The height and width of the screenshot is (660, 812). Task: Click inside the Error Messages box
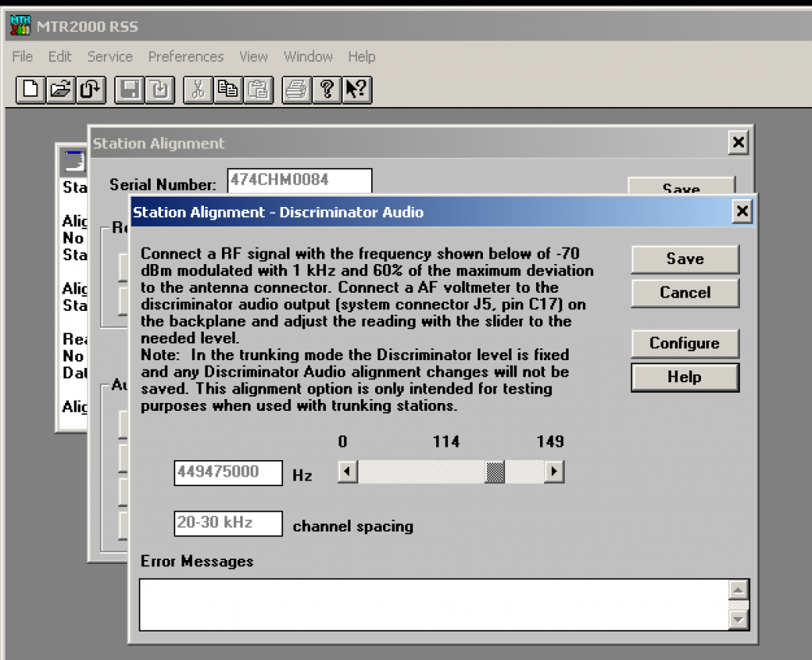pos(434,604)
